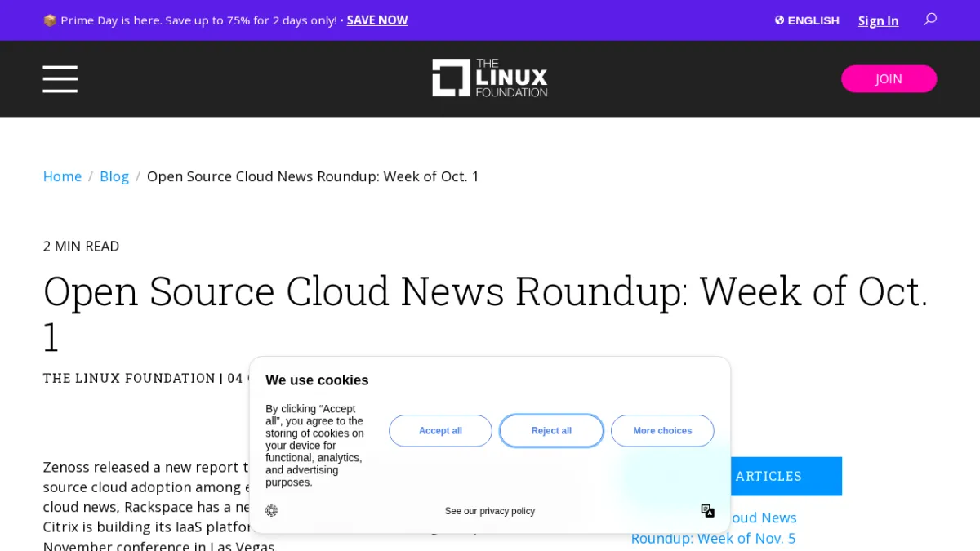Accept all cookies
The image size is (980, 551).
440,431
